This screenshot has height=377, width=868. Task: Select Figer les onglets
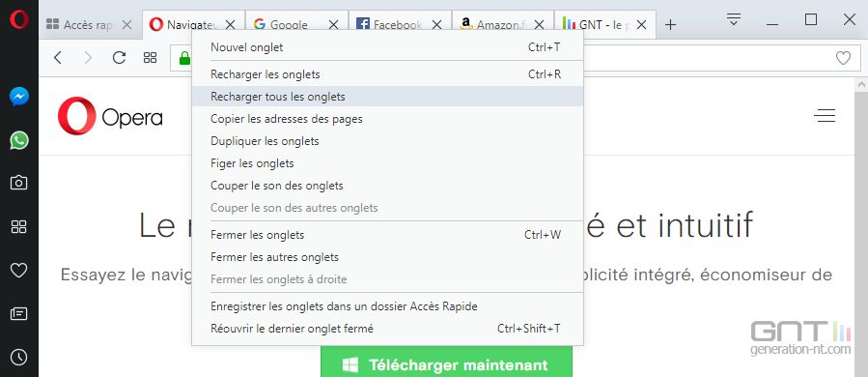387,163
